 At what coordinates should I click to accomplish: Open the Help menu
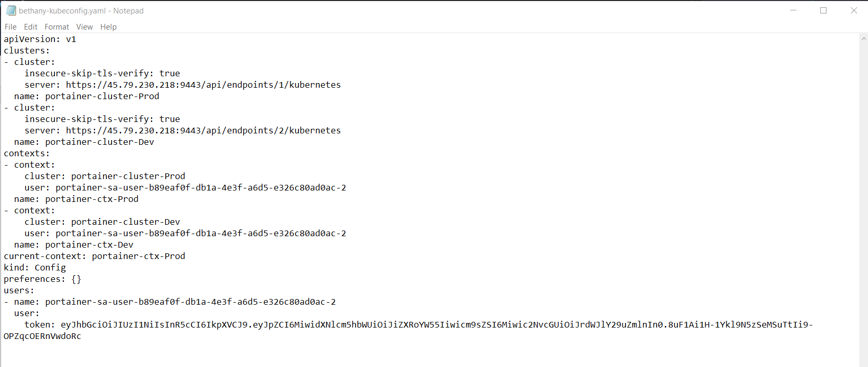(108, 27)
